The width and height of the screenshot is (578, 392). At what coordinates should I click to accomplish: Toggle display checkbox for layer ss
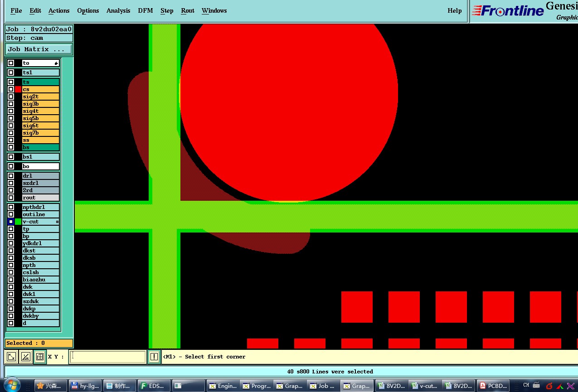coord(11,140)
